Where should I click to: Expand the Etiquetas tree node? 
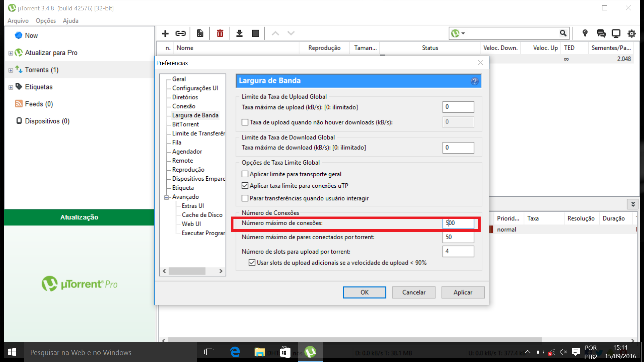(11, 87)
